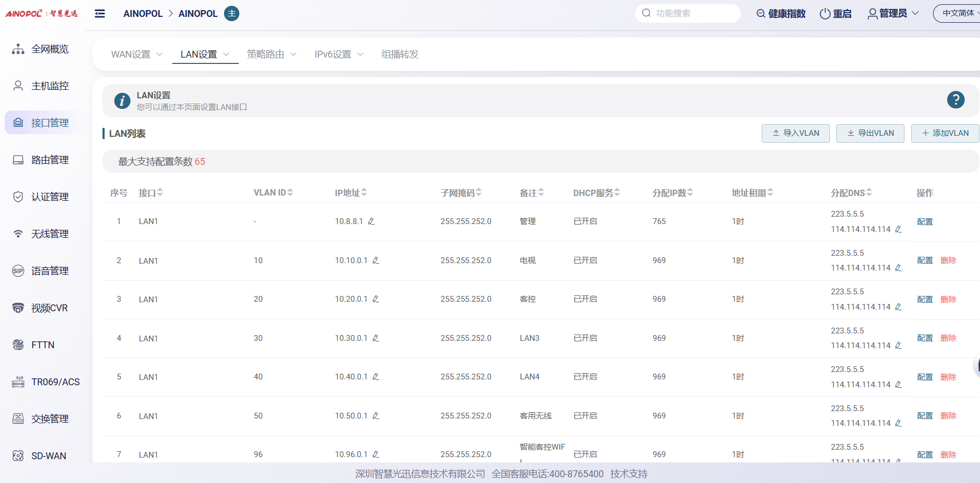Image resolution: width=980 pixels, height=483 pixels.
Task: Delete the VLAN 20 row
Action: coord(948,300)
